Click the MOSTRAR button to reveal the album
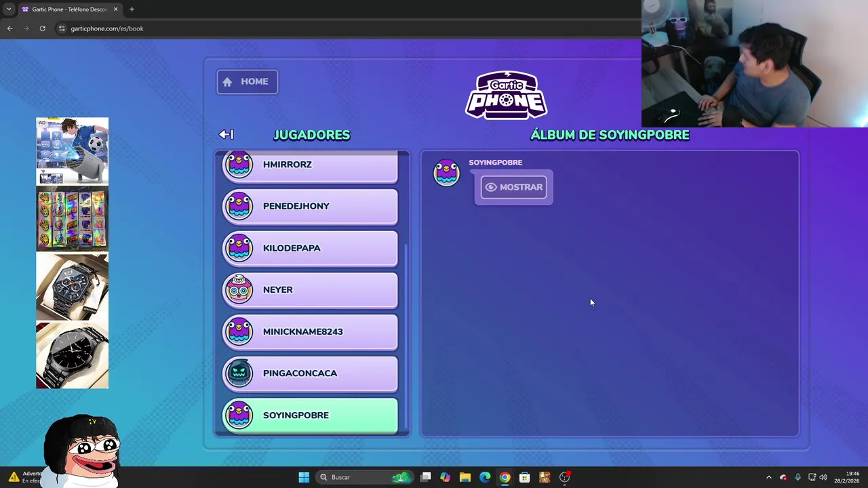Image resolution: width=868 pixels, height=488 pixels. coord(513,187)
